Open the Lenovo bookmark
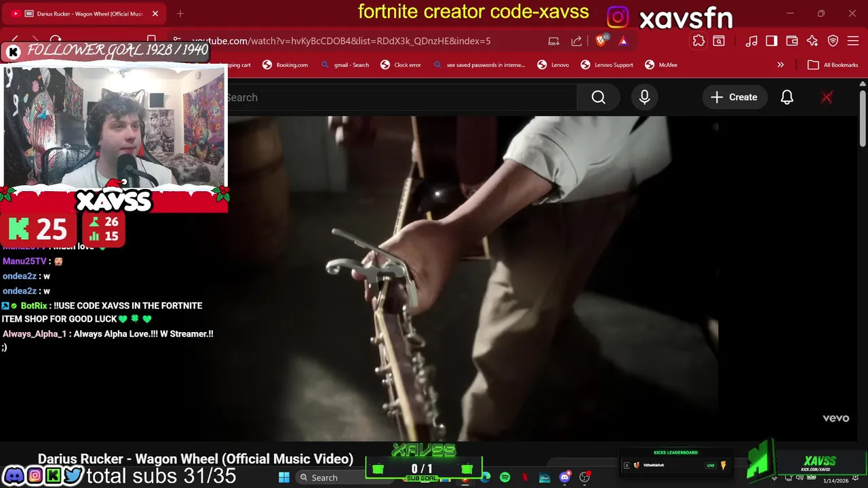The width and height of the screenshot is (868, 488). click(x=553, y=65)
